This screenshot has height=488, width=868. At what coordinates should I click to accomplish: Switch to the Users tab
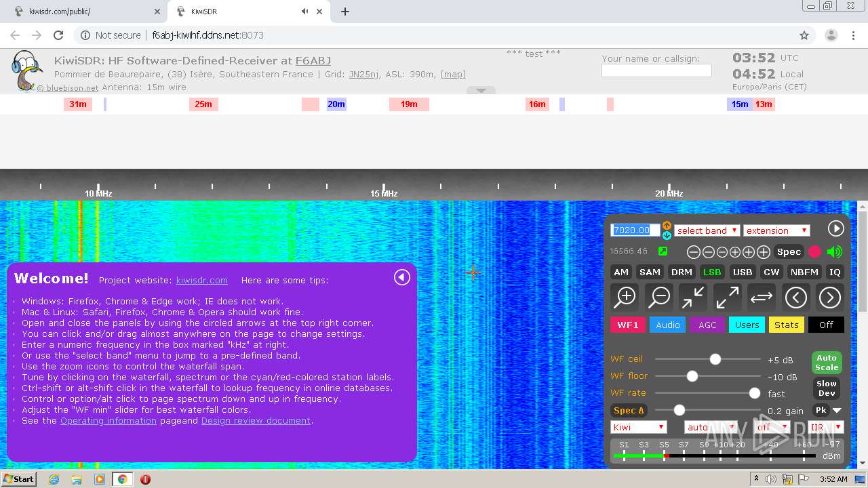click(x=747, y=325)
